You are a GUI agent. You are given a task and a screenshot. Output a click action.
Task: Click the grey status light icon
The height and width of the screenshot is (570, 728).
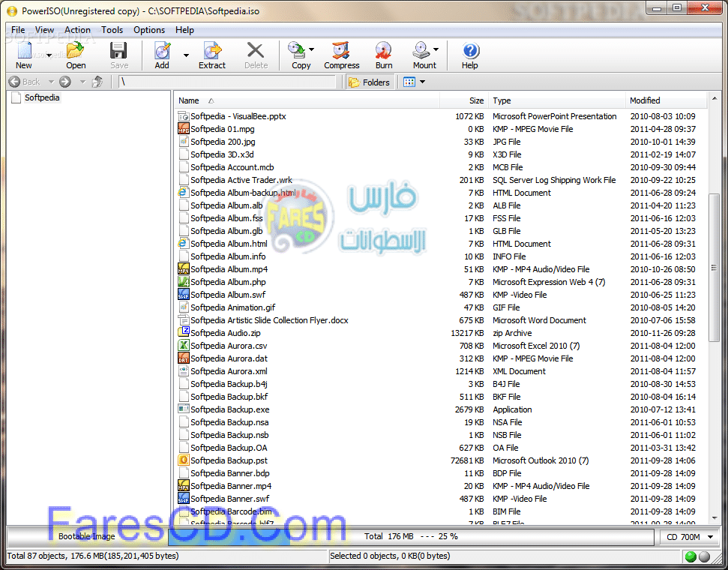pyautogui.click(x=704, y=556)
